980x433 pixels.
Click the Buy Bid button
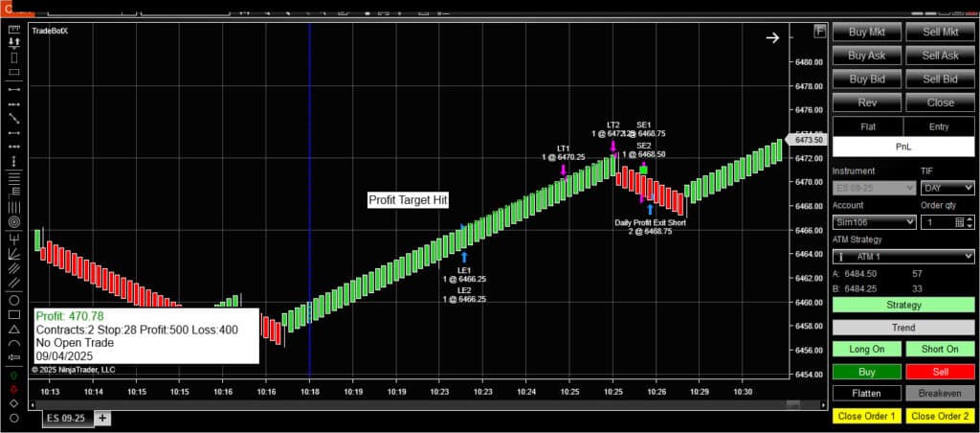click(x=867, y=79)
